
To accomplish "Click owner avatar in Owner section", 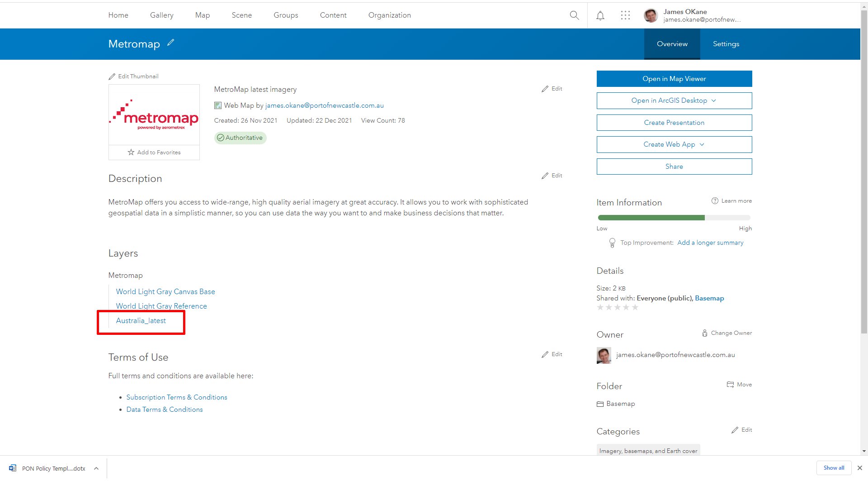I will (604, 356).
